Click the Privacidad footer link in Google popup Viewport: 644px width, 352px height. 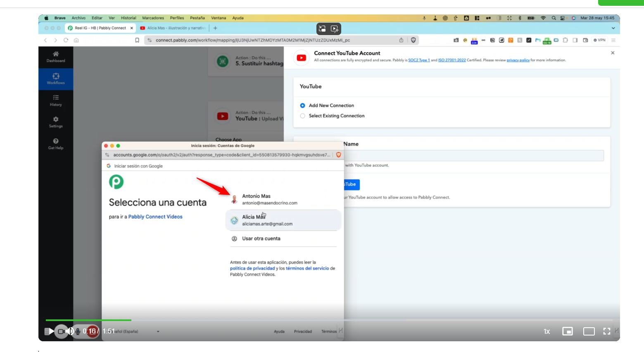(x=303, y=331)
